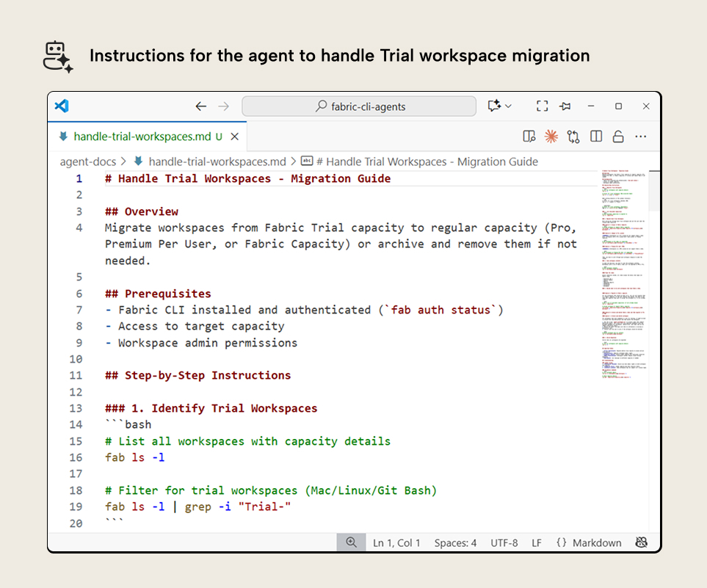Change file encoding via UTF-8 button
Viewport: 707px width, 588px height.
(x=504, y=542)
